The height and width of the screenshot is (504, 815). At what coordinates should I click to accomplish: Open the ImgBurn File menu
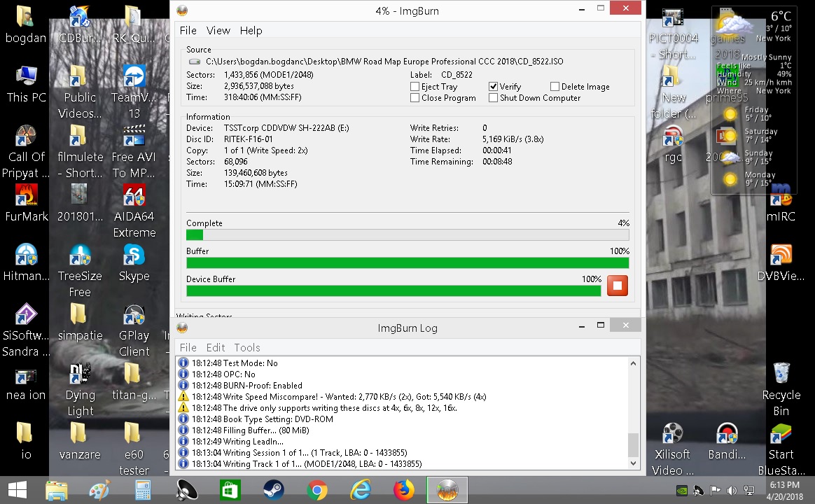[188, 31]
